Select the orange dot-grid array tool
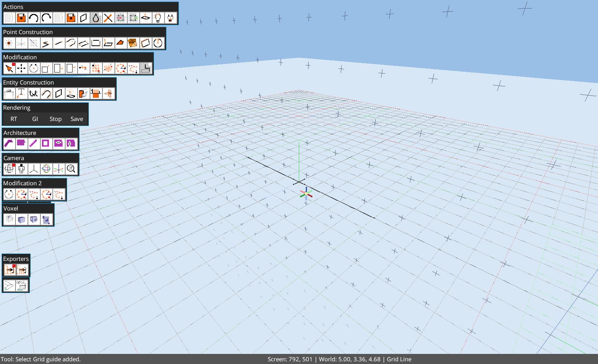This screenshot has height=364, width=598. pos(96,68)
